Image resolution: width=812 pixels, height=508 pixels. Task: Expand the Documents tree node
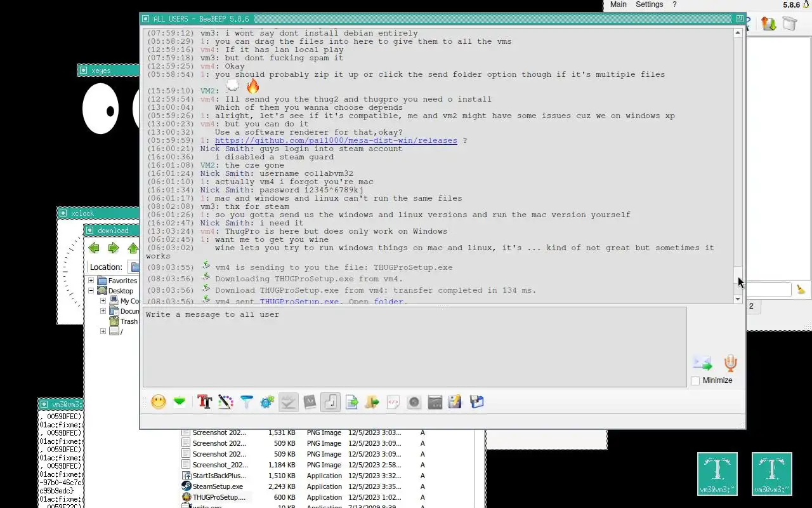[x=103, y=311]
